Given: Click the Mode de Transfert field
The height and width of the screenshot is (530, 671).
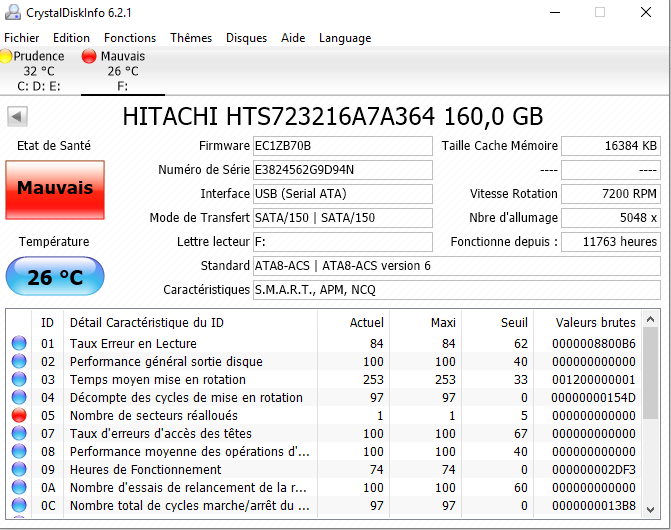Looking at the screenshot, I should (x=343, y=218).
